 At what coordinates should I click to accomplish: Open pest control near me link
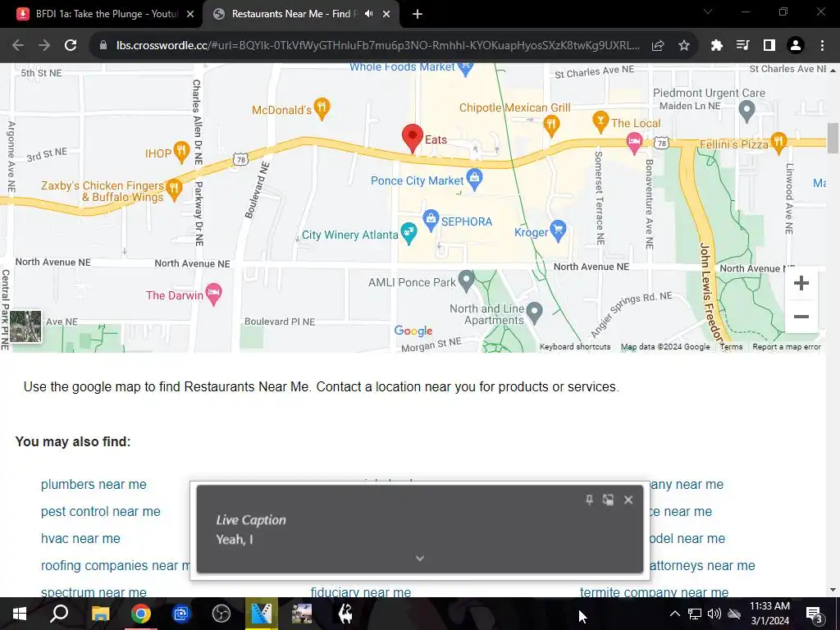pyautogui.click(x=101, y=512)
